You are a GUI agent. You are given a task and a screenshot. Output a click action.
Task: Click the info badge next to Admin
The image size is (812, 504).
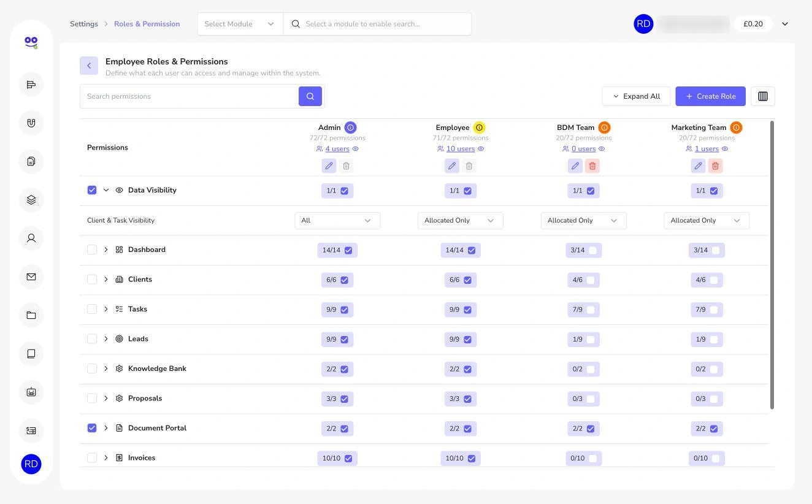click(x=350, y=128)
